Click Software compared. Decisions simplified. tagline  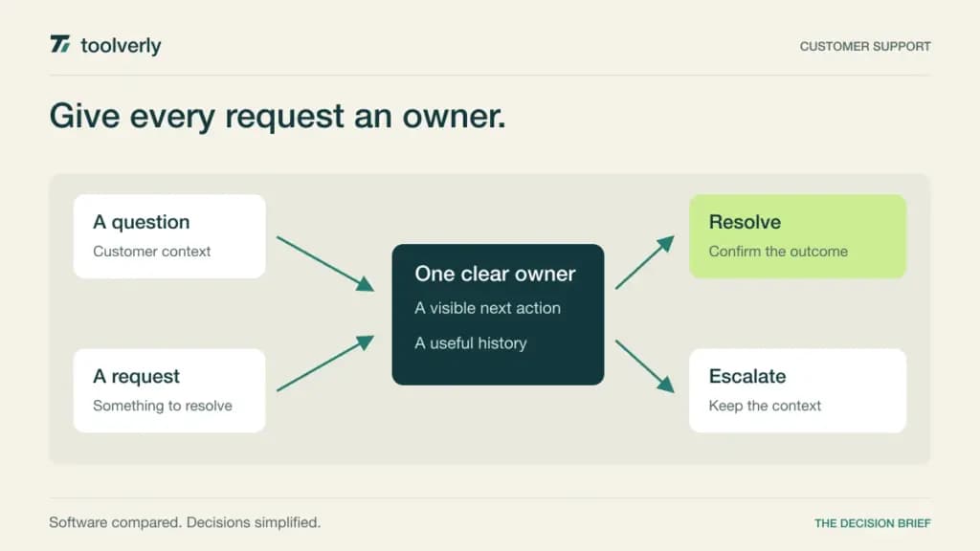coord(185,522)
